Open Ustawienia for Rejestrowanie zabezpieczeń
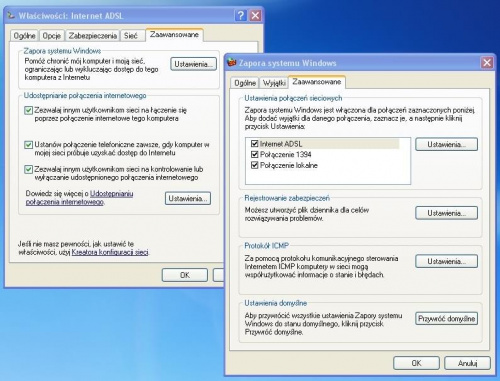Image resolution: width=500 pixels, height=381 pixels. (447, 213)
